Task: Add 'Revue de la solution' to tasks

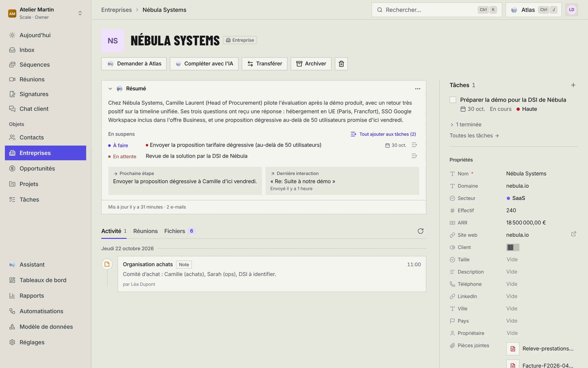Action: click(414, 156)
